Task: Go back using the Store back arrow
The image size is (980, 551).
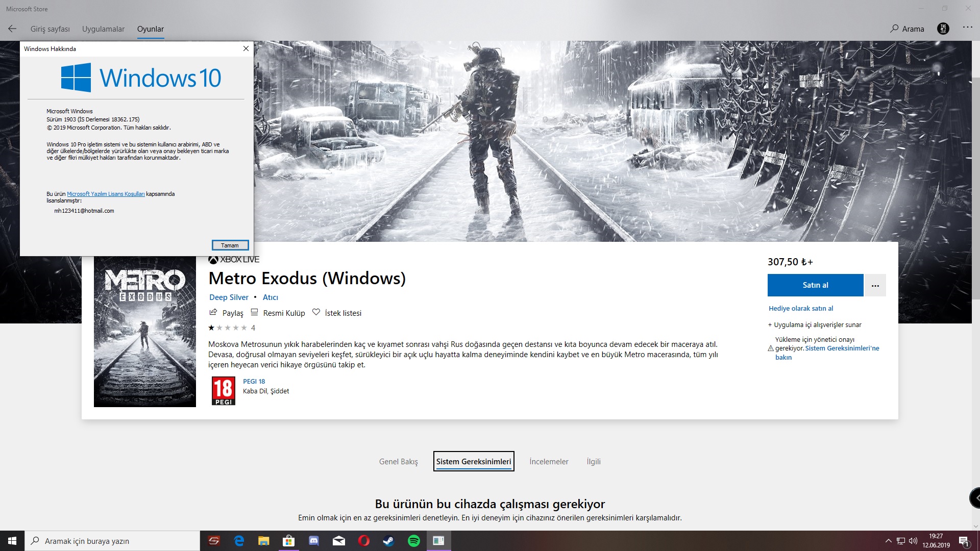Action: tap(12, 29)
